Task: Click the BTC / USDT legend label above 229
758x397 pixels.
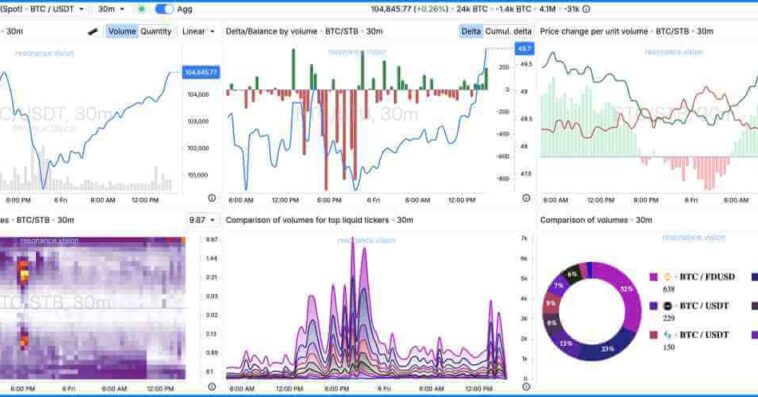Action: click(x=704, y=306)
